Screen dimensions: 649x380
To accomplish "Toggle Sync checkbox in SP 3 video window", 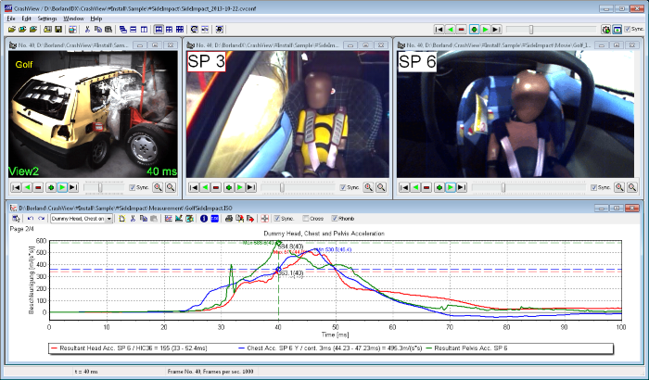I will (349, 188).
